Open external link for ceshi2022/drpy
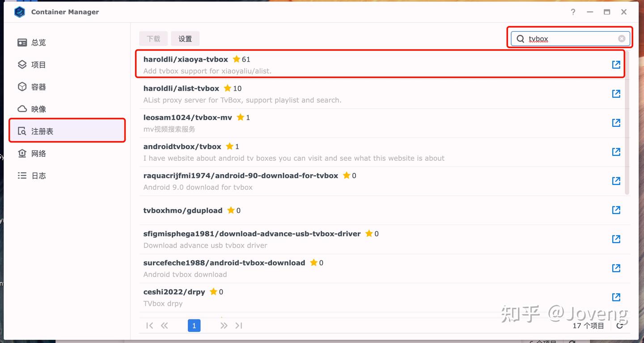The height and width of the screenshot is (343, 644). [x=616, y=297]
